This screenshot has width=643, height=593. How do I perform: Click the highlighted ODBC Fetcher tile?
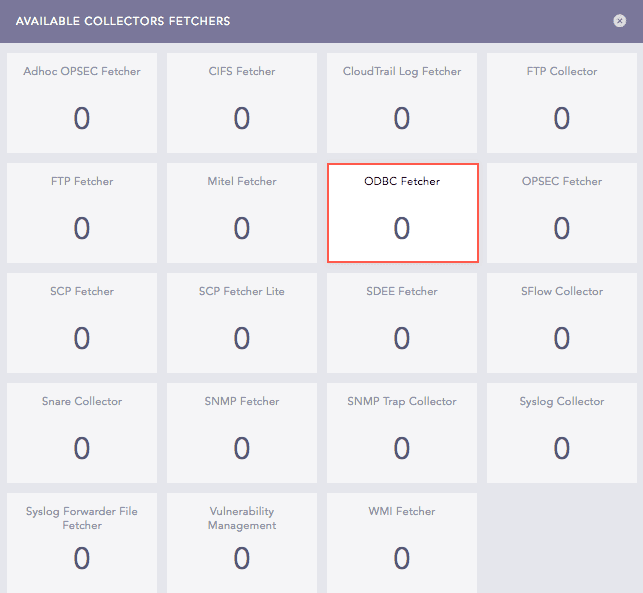[x=402, y=213]
